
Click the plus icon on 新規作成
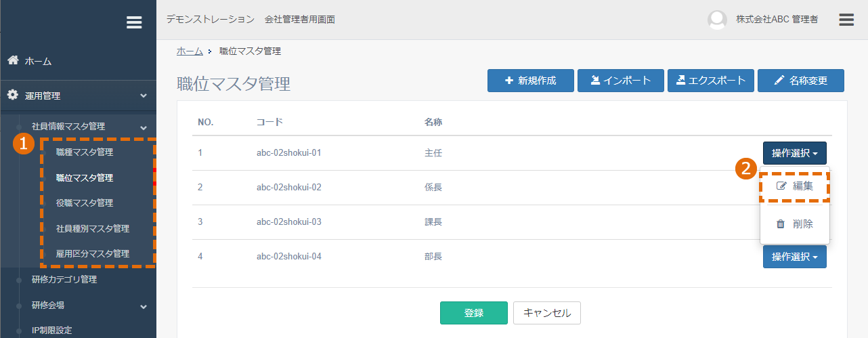tap(509, 81)
